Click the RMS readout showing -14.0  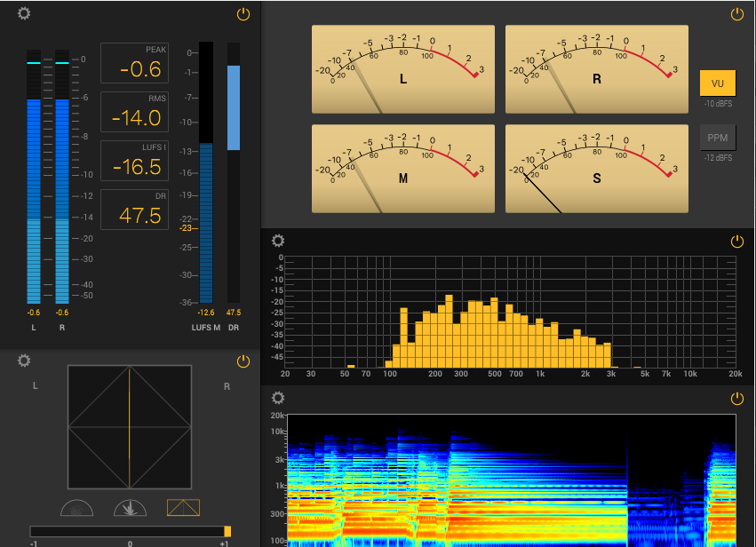pos(134,112)
